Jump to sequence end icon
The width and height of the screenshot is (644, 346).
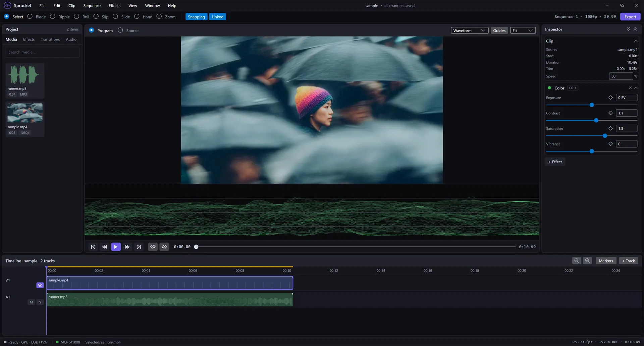click(139, 247)
